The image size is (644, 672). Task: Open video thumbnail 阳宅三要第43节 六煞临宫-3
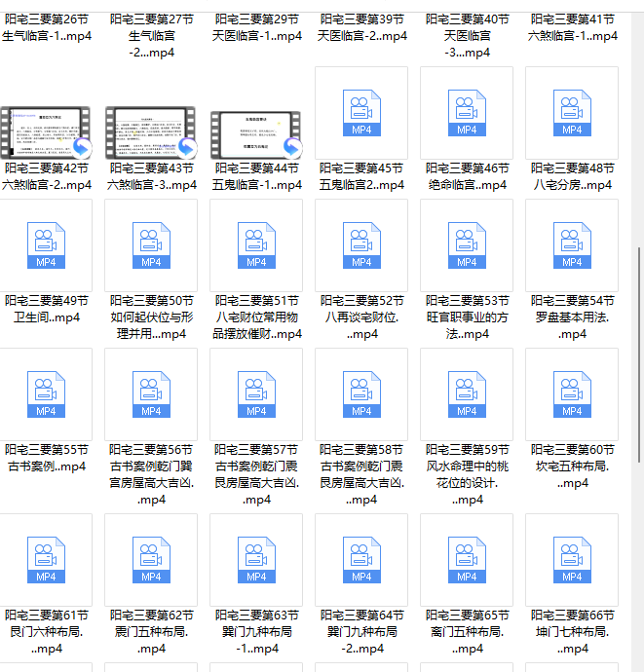[151, 131]
